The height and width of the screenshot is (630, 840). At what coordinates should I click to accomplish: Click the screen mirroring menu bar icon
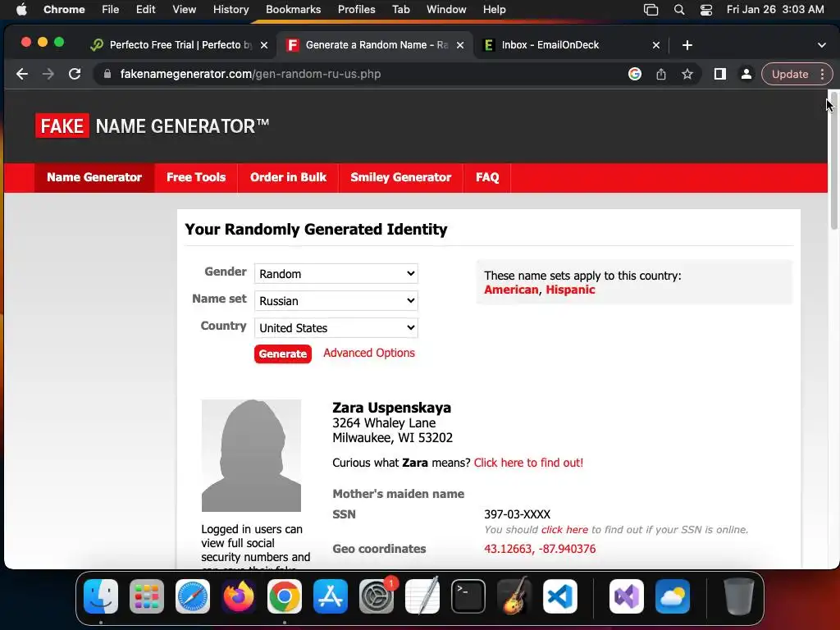click(x=651, y=9)
